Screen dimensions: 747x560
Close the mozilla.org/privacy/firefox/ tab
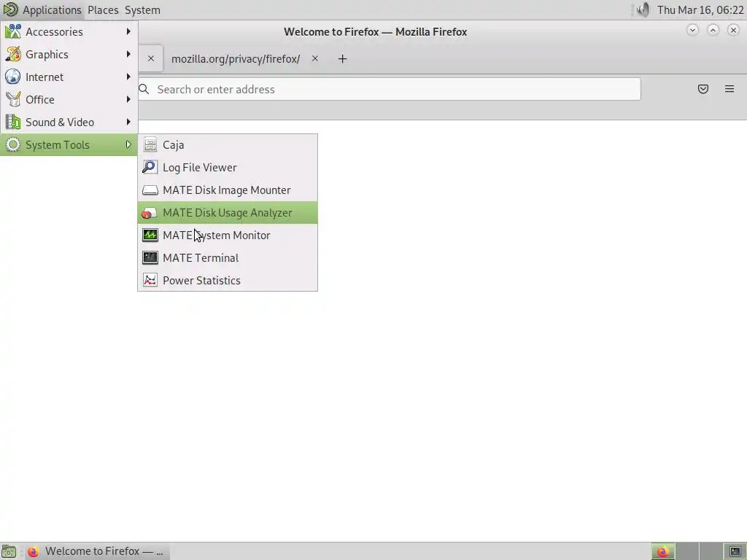coord(315,58)
